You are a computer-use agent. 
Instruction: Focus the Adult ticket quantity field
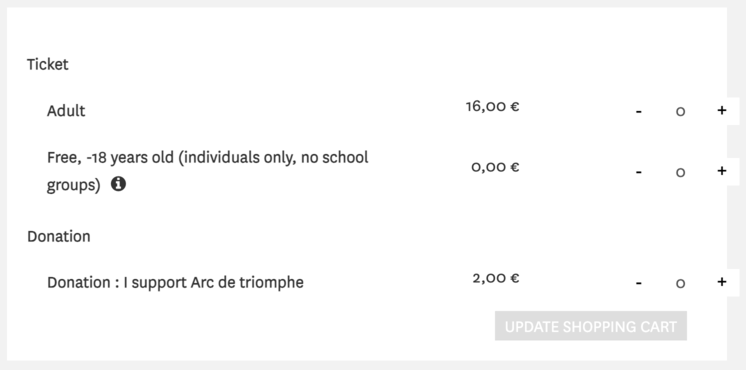pos(680,111)
